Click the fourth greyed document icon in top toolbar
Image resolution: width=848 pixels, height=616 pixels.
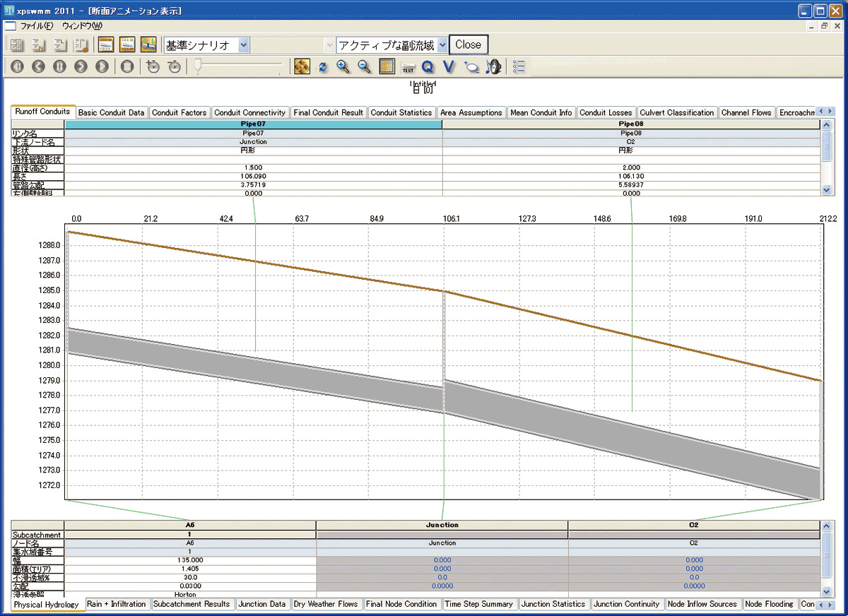click(82, 45)
